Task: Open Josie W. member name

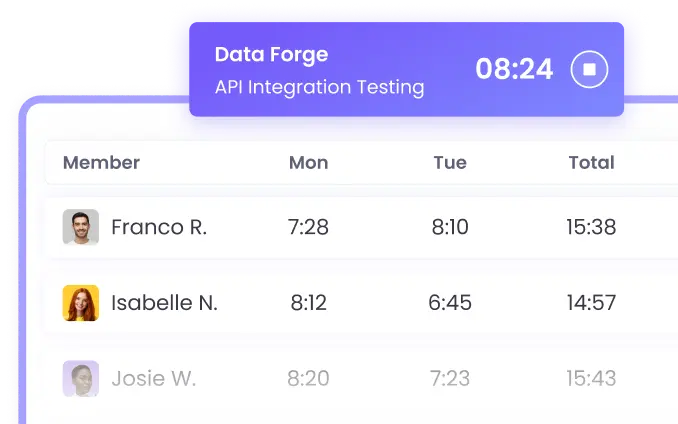Action: point(153,379)
